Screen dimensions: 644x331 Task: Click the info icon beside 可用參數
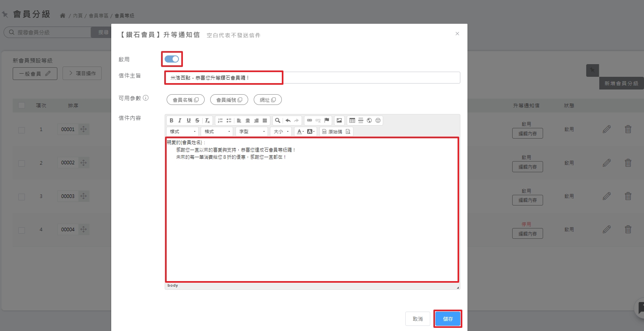(146, 98)
